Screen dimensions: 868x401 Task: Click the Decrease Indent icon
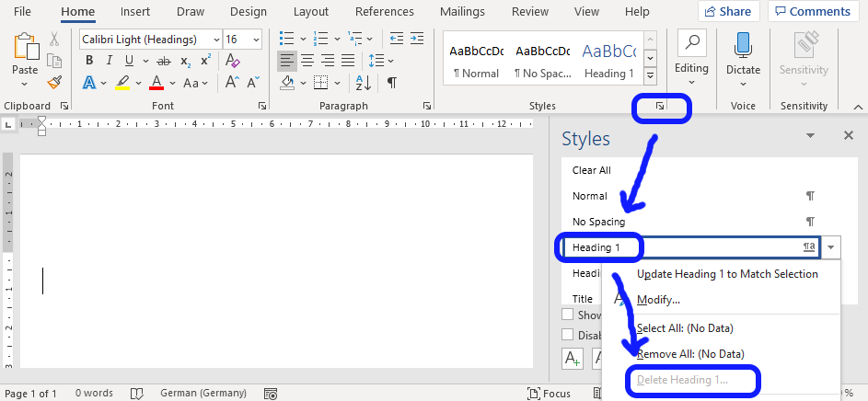coord(397,39)
